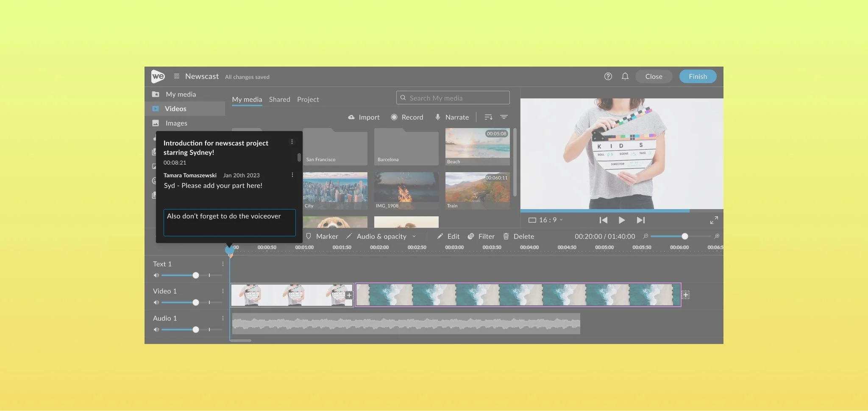Image resolution: width=868 pixels, height=411 pixels.
Task: Expand the Audio & opacity dropdown
Action: (x=414, y=236)
